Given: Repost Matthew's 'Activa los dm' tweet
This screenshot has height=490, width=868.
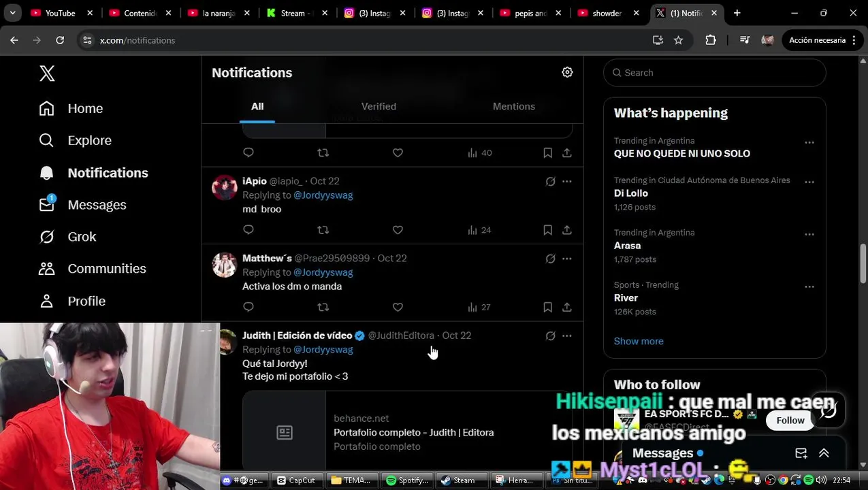Looking at the screenshot, I should (323, 307).
